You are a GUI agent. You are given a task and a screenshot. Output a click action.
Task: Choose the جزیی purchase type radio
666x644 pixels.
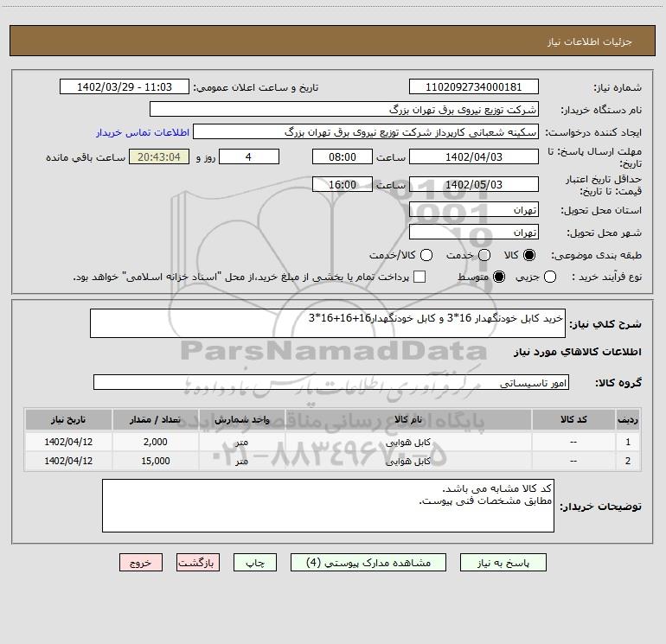coord(550,277)
